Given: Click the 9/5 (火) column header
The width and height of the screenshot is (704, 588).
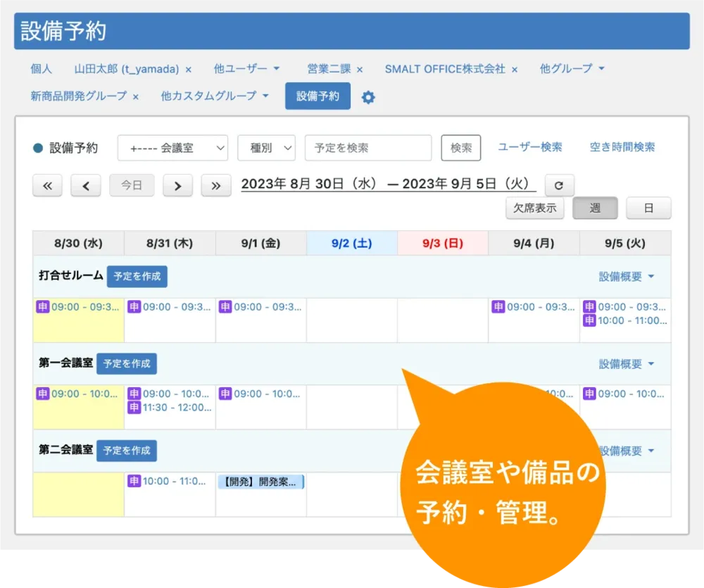Looking at the screenshot, I should tap(625, 244).
